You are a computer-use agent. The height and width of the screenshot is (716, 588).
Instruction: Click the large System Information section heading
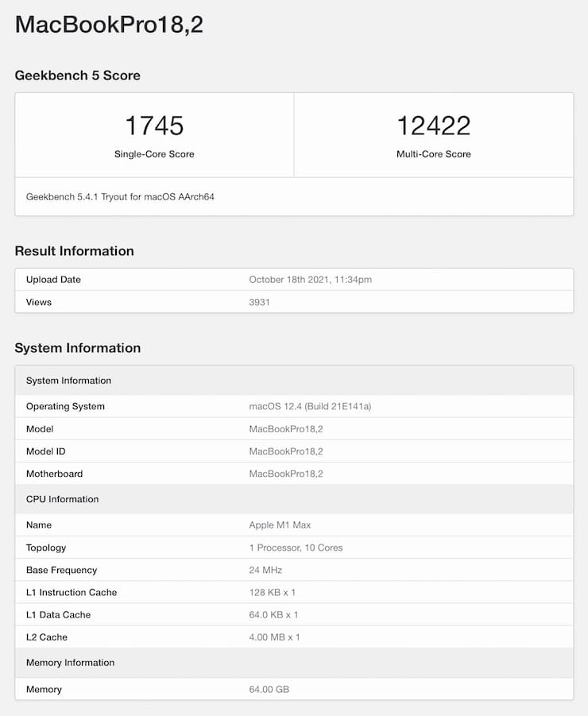(x=78, y=348)
